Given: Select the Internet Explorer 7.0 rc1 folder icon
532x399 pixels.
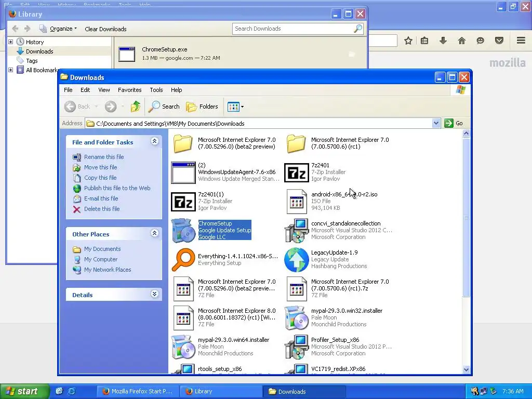Looking at the screenshot, I should point(296,143).
